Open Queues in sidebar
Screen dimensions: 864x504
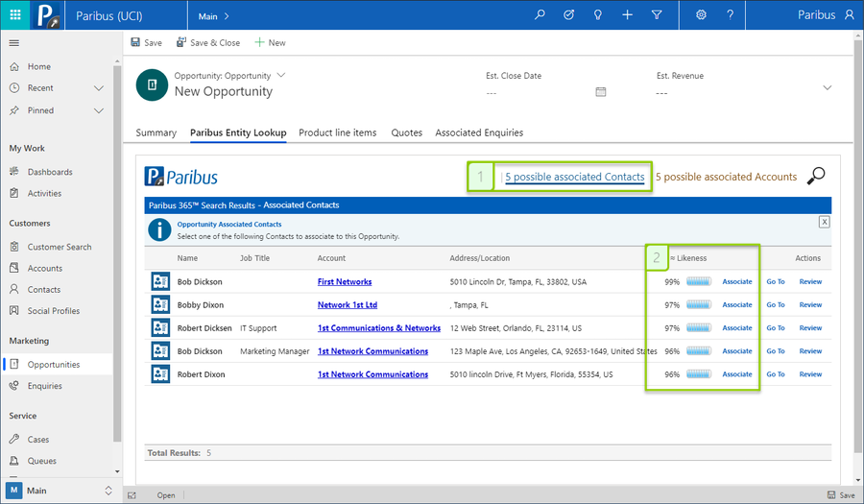[x=41, y=461]
